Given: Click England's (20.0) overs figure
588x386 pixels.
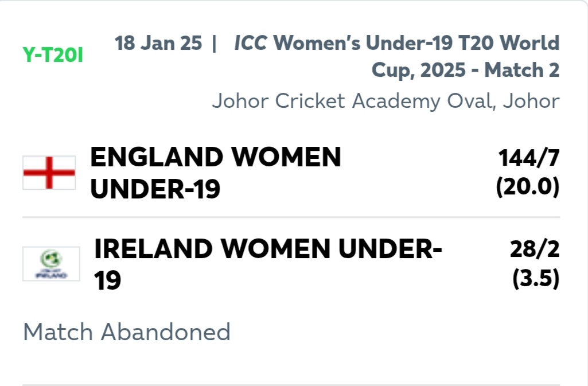Looking at the screenshot, I should [x=528, y=186].
